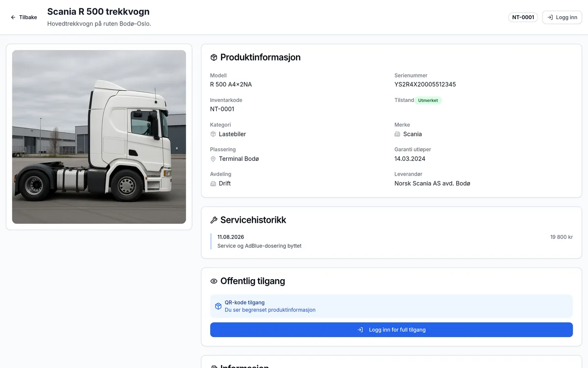Click the Scania brand value
588x368 pixels.
pos(413,134)
